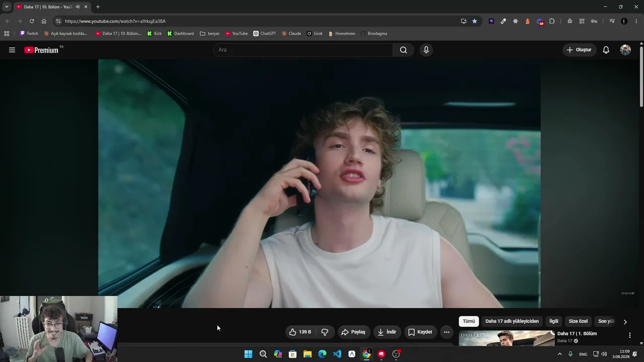644x362 pixels.
Task: Open Chrome three-dot settings menu
Action: pyautogui.click(x=636, y=21)
